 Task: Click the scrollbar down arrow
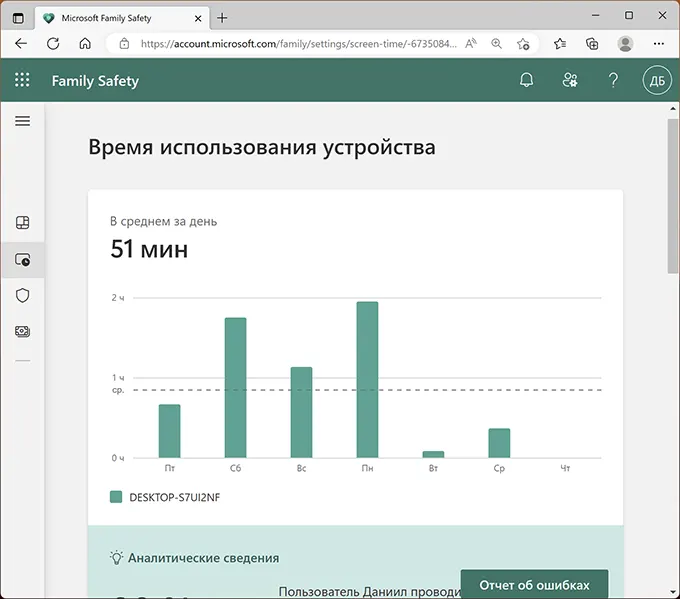[x=673, y=592]
